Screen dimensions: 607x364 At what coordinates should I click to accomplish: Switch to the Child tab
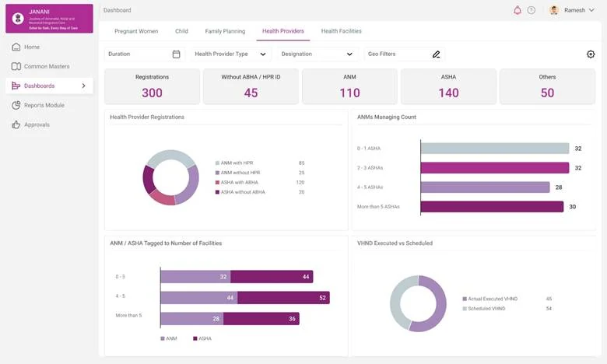(x=181, y=31)
